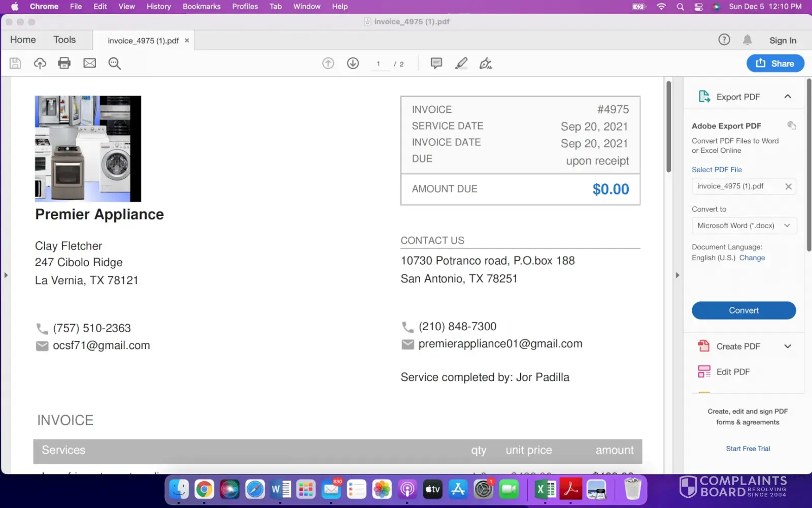The width and height of the screenshot is (812, 508).
Task: Show notifications via the bell icon
Action: (748, 40)
